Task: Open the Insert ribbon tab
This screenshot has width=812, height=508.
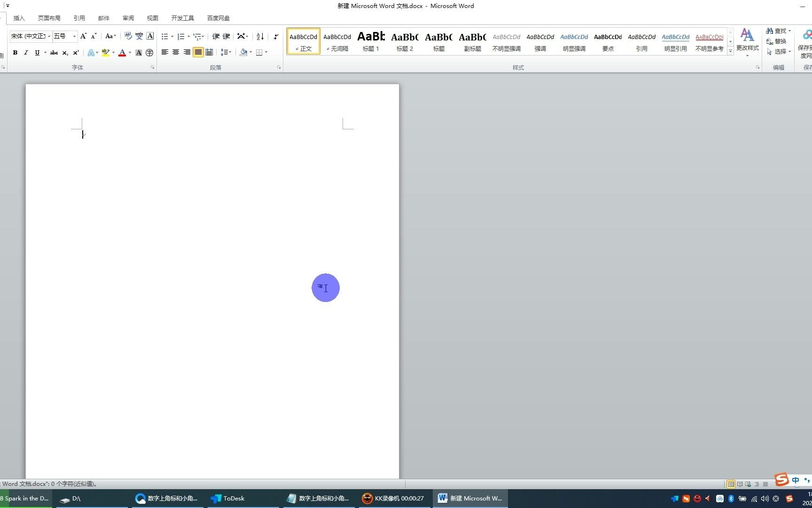Action: (x=19, y=18)
